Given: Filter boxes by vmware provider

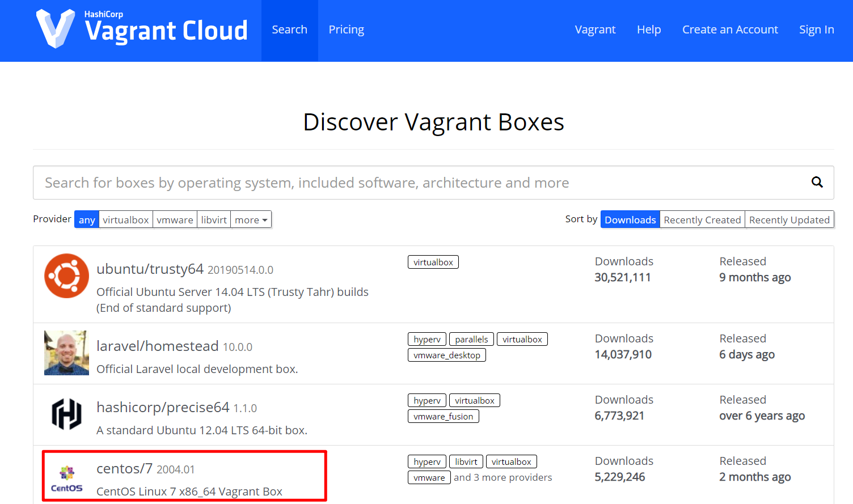Looking at the screenshot, I should coord(175,219).
